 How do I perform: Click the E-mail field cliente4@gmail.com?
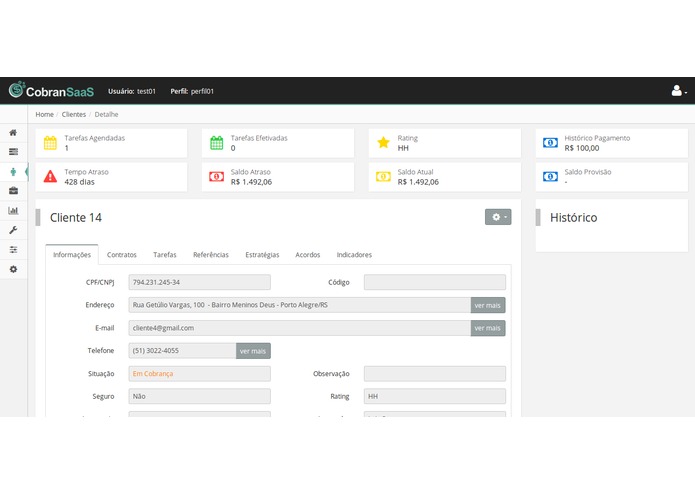(300, 328)
